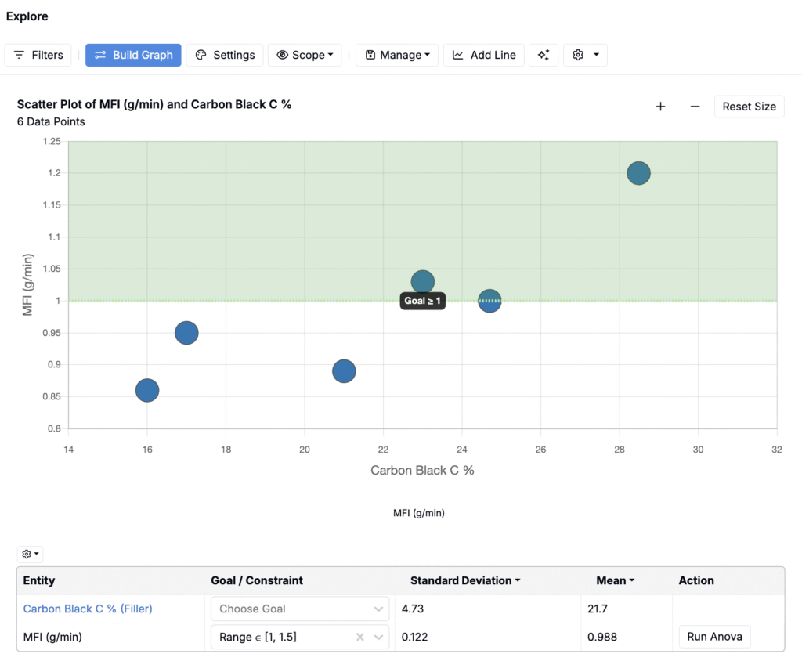Open the Manage dropdown menu
The height and width of the screenshot is (672, 802).
pyautogui.click(x=397, y=55)
